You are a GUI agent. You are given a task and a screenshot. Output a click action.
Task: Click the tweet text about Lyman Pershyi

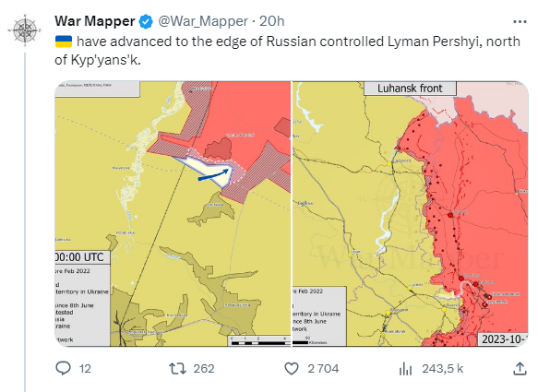click(x=288, y=51)
